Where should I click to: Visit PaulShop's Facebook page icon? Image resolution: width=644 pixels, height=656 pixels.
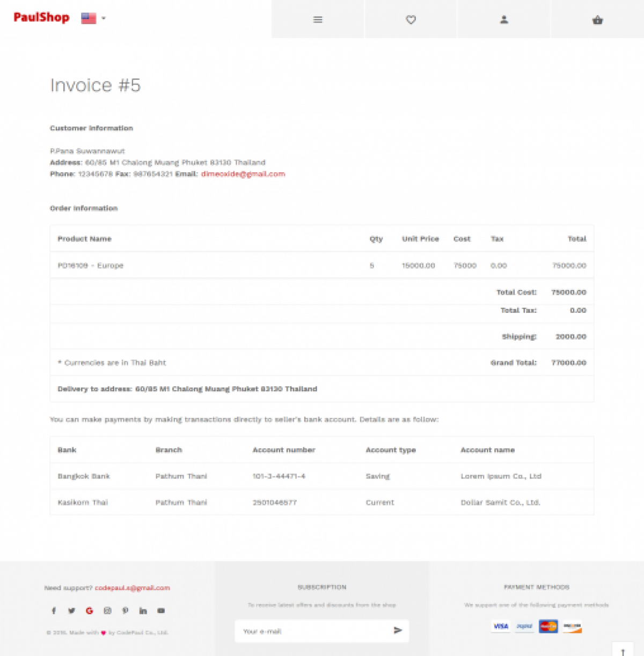point(54,610)
